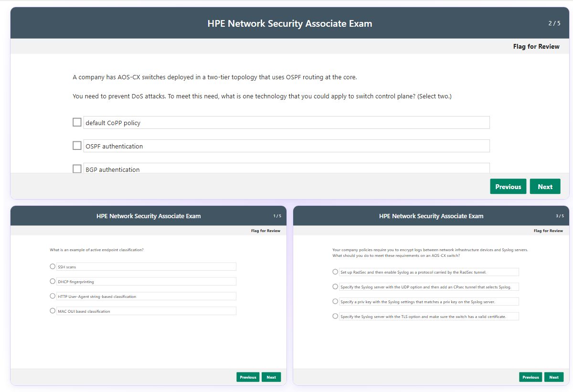Click the SSH scans answer text box

click(x=146, y=267)
